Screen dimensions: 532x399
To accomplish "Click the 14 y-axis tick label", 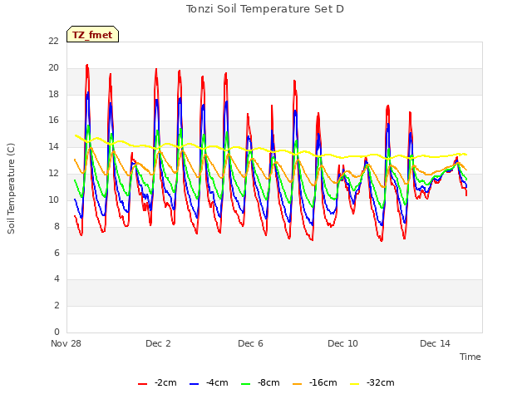I will coord(53,146).
